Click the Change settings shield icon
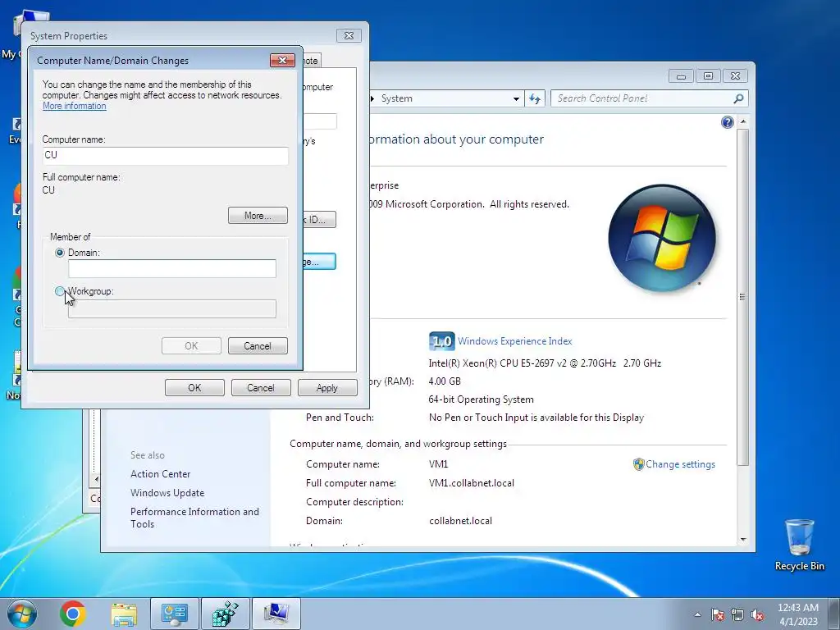 (x=638, y=464)
